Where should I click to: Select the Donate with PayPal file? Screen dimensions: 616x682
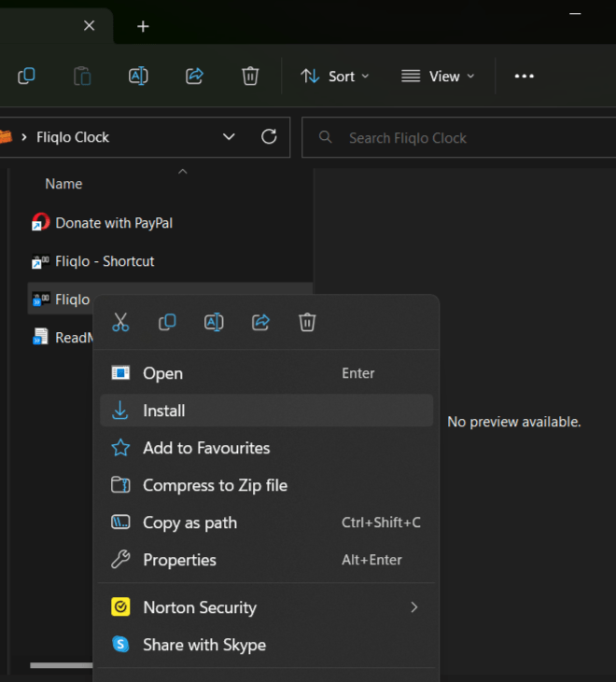pyautogui.click(x=114, y=223)
